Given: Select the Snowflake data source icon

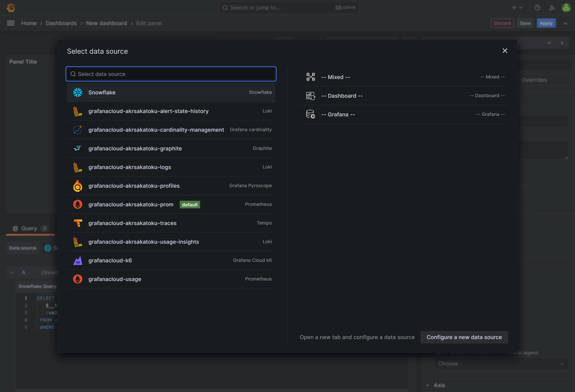Looking at the screenshot, I should click(x=78, y=92).
